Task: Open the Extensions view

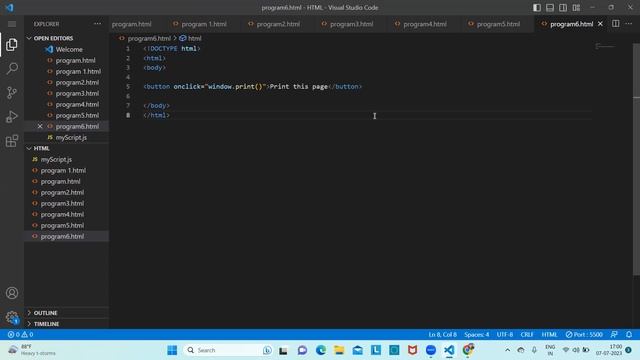Action: (x=12, y=141)
